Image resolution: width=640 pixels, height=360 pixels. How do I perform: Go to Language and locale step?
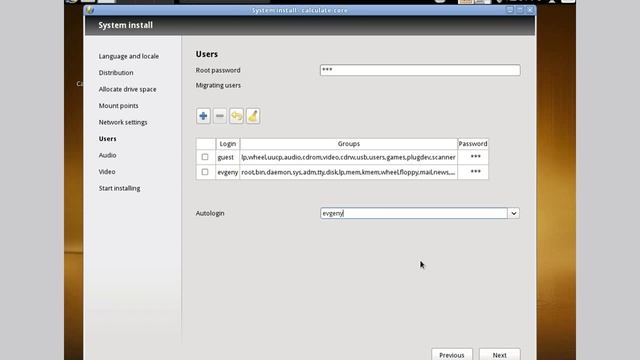(129, 56)
